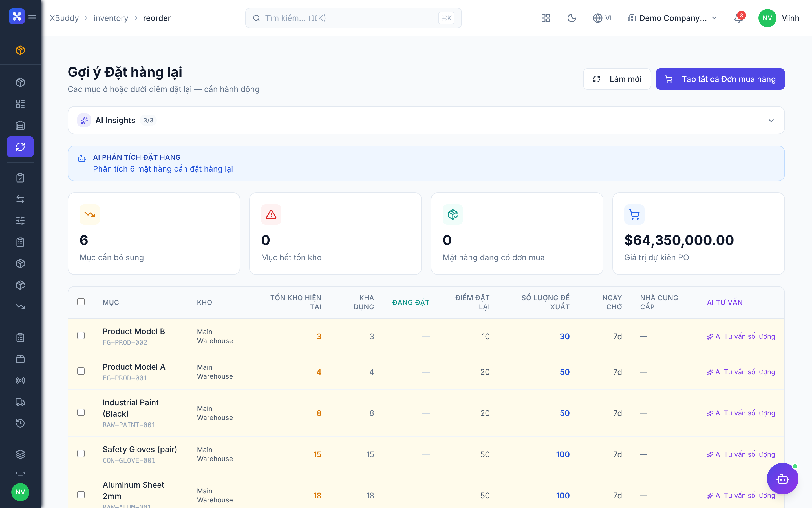Toggle the sidebar hamburger menu
The height and width of the screenshot is (508, 812).
point(32,18)
